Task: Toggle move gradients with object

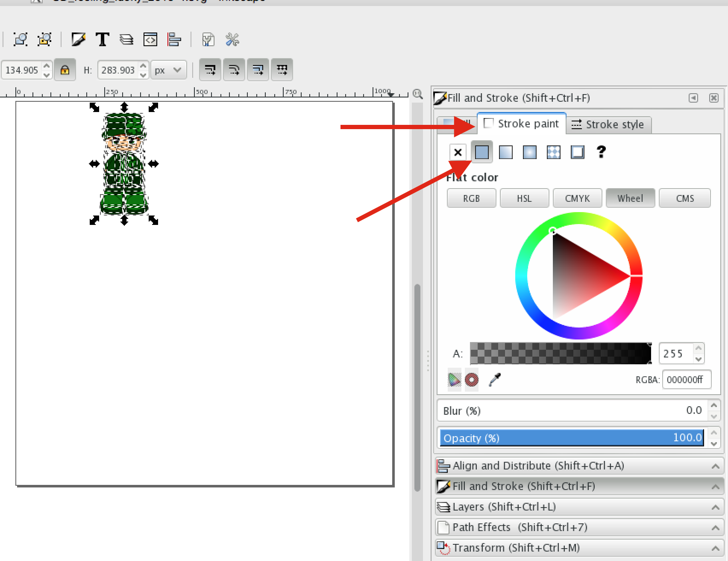Action: [258, 70]
